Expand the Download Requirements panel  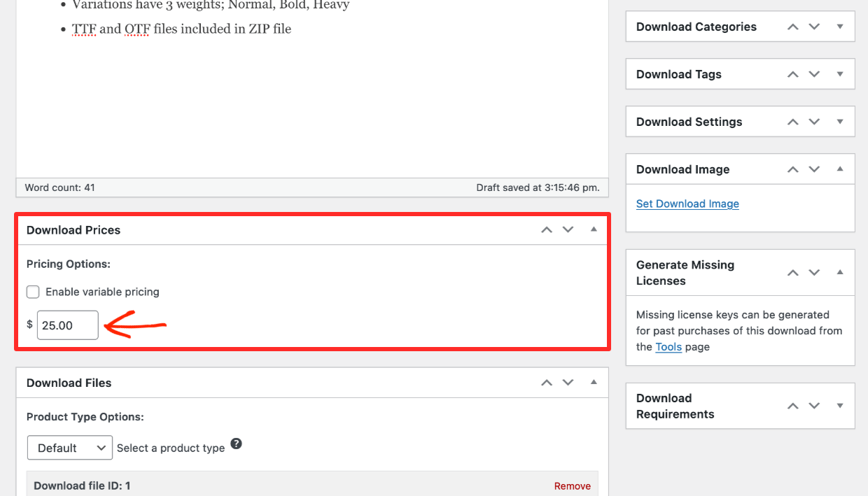point(840,406)
